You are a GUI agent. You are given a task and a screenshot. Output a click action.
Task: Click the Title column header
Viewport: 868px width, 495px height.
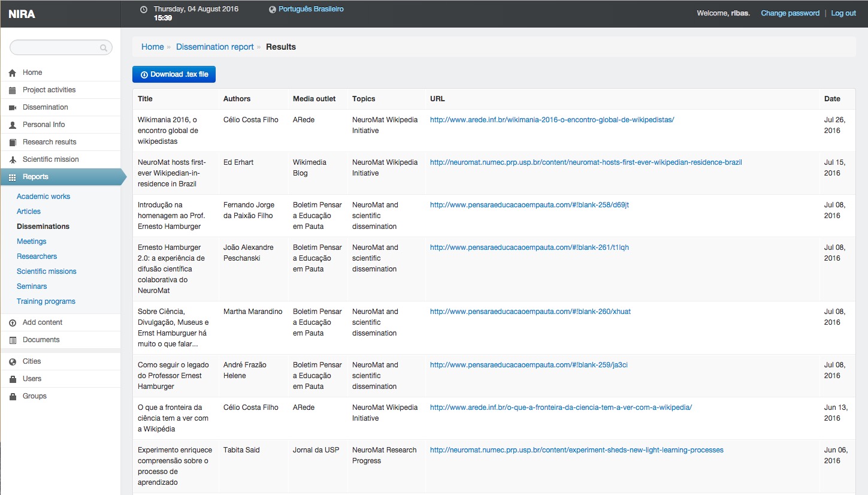coord(145,99)
